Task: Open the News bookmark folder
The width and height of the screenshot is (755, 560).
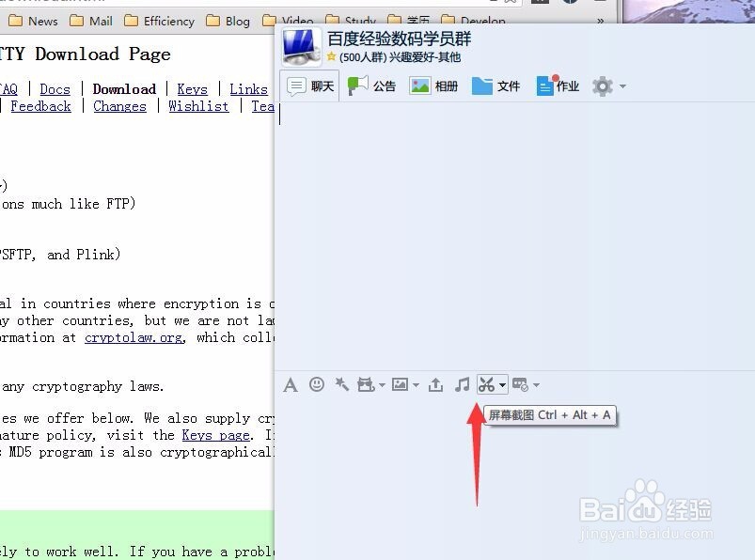Action: pos(33,21)
